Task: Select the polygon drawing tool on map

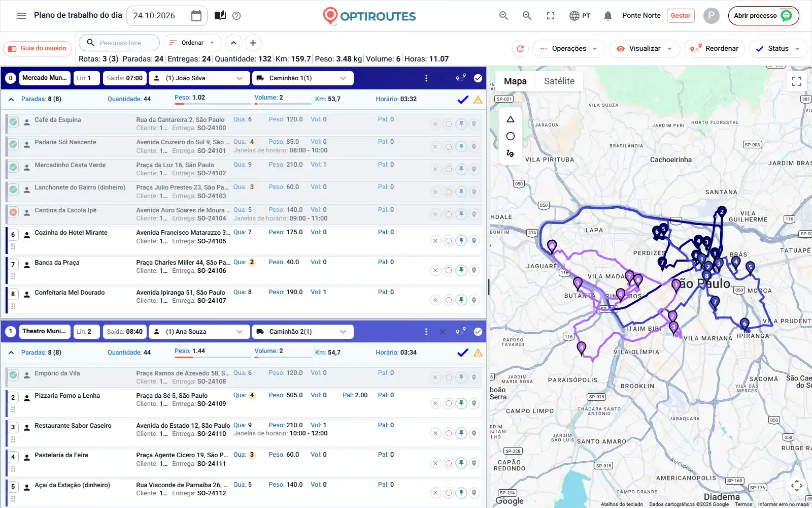Action: click(x=511, y=119)
